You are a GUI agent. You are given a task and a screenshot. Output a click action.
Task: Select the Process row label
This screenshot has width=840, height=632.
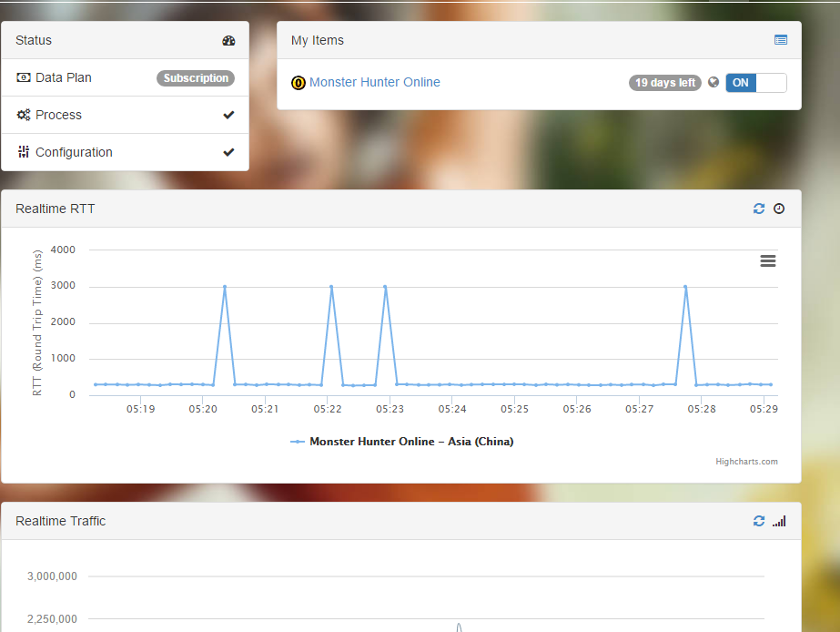click(x=58, y=115)
